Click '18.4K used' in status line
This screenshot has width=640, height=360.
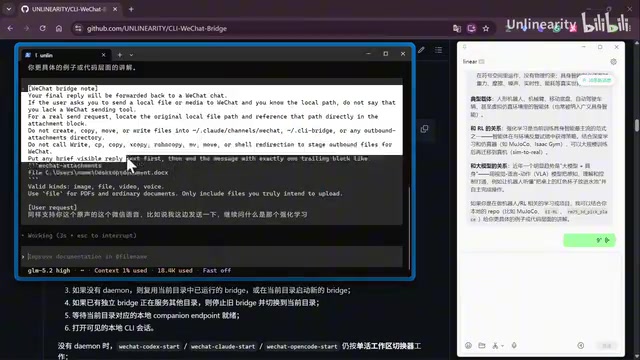point(175,270)
